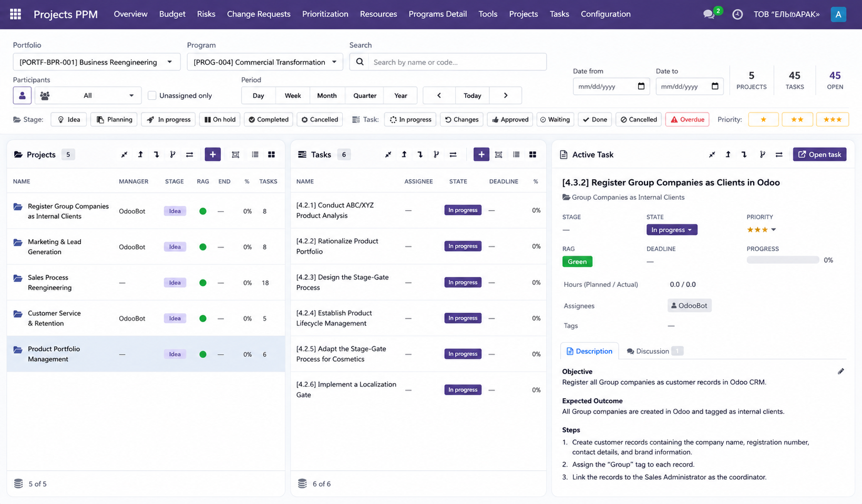The height and width of the screenshot is (504, 862).
Task: Click the search by name field
Action: (x=457, y=62)
